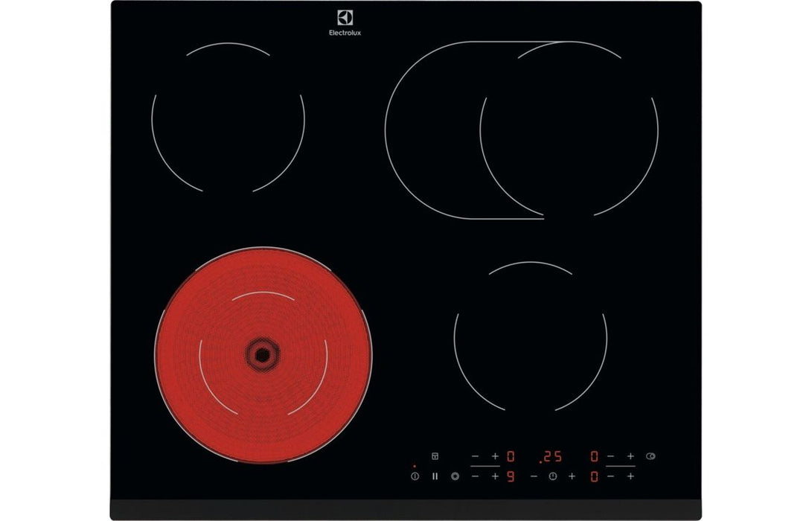Decrease rear-right zone power level

click(610, 456)
